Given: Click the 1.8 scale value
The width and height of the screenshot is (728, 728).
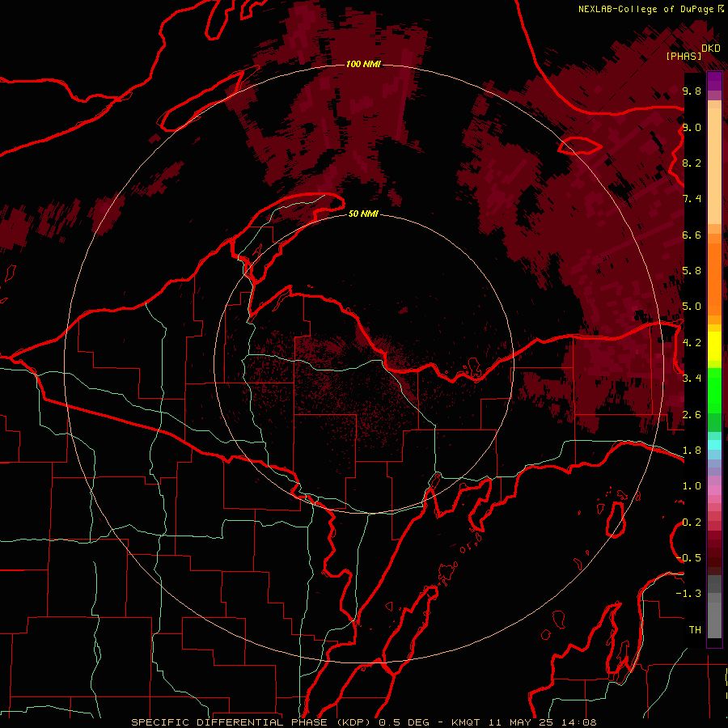Looking at the screenshot, I should 692,451.
